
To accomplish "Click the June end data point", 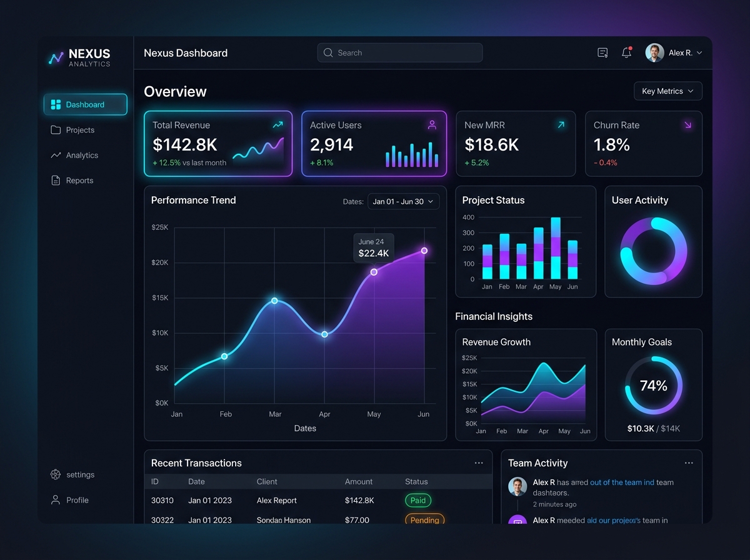I will [x=424, y=251].
